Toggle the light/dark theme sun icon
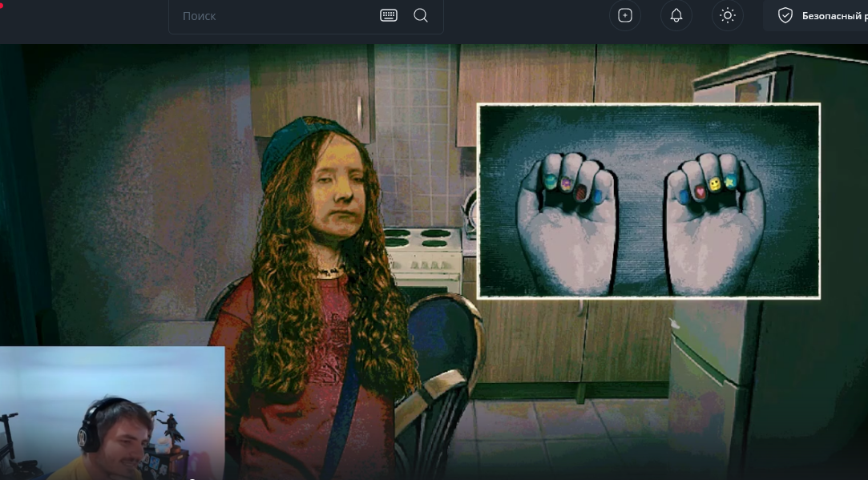 point(728,15)
